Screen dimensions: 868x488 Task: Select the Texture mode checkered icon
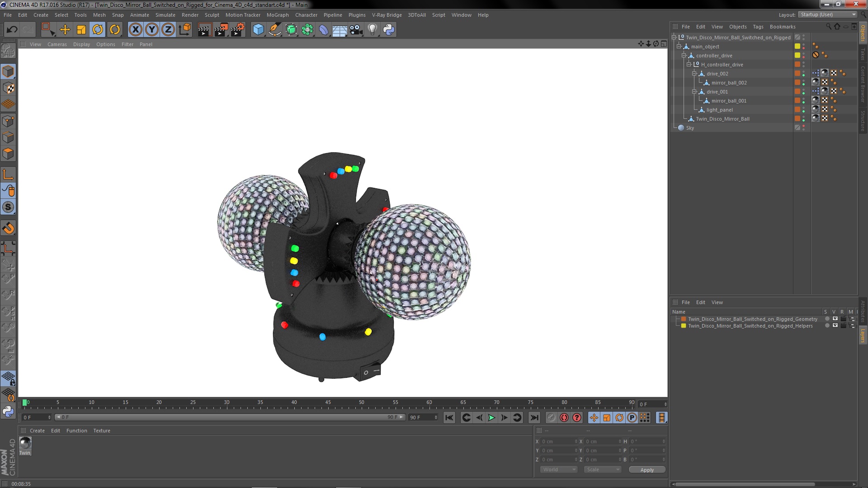(x=8, y=88)
